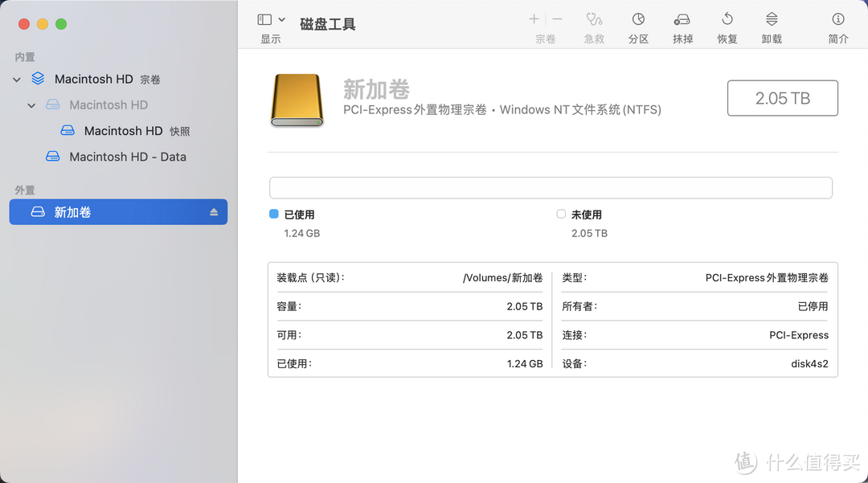Run First Aid stethoscope icon
The image size is (868, 483).
pyautogui.click(x=594, y=19)
